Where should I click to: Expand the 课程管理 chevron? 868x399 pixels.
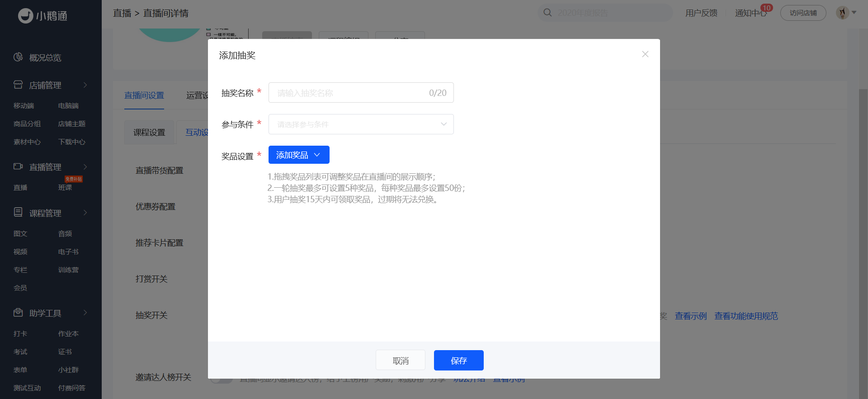click(85, 213)
